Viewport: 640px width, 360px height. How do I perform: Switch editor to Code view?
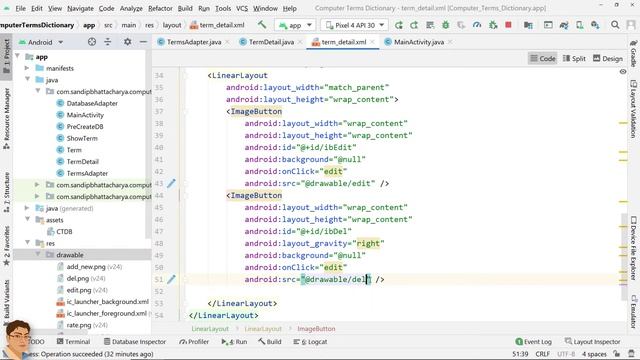(x=542, y=58)
